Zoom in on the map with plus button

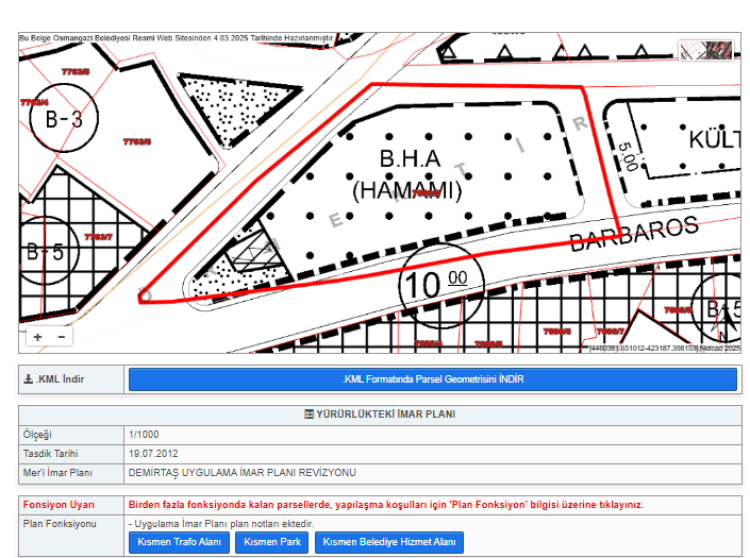[x=38, y=337]
